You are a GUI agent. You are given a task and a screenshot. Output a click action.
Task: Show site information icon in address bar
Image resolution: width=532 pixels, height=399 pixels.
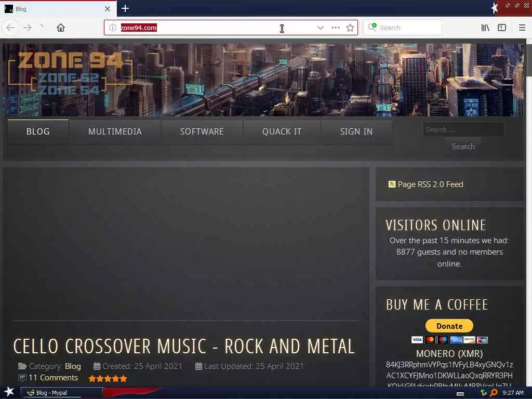point(113,28)
